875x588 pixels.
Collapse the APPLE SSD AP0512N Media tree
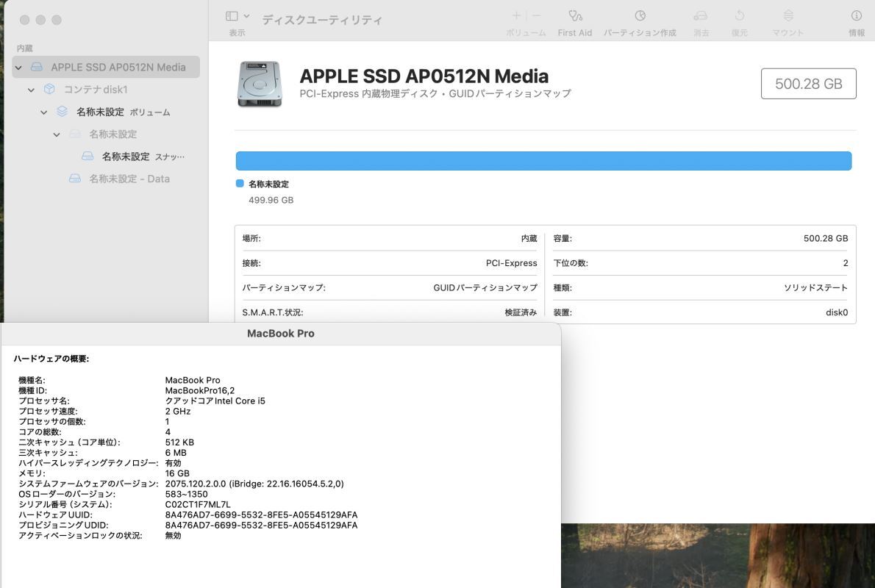pos(18,68)
